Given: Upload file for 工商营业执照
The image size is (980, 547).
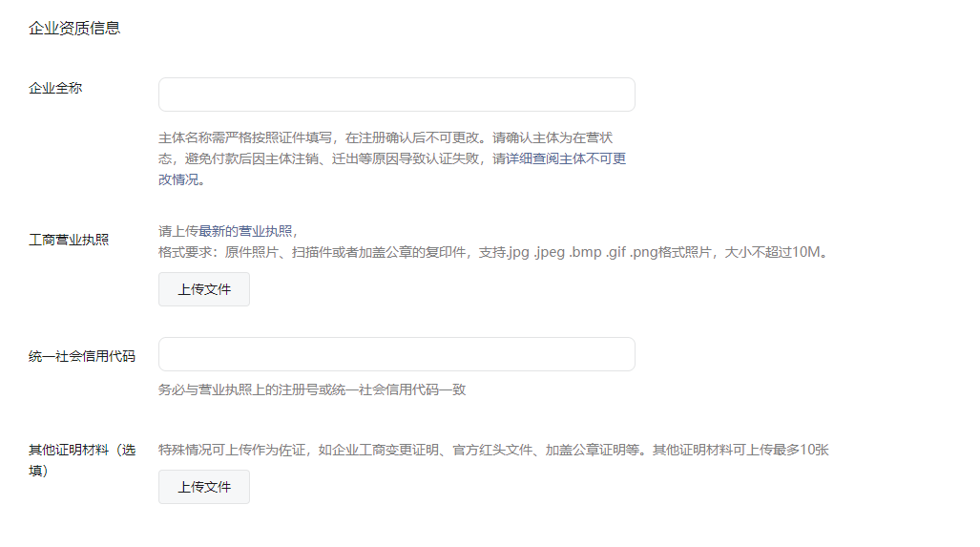Looking at the screenshot, I should pyautogui.click(x=204, y=289).
